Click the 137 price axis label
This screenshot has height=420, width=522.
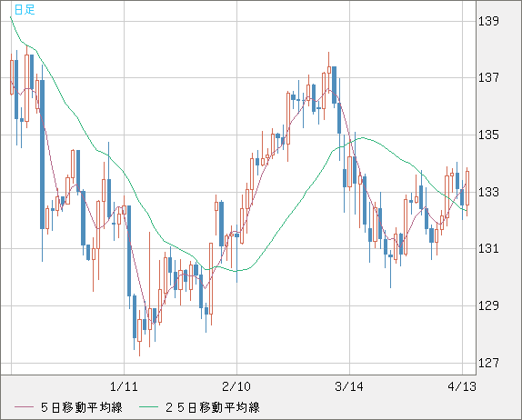click(x=488, y=78)
